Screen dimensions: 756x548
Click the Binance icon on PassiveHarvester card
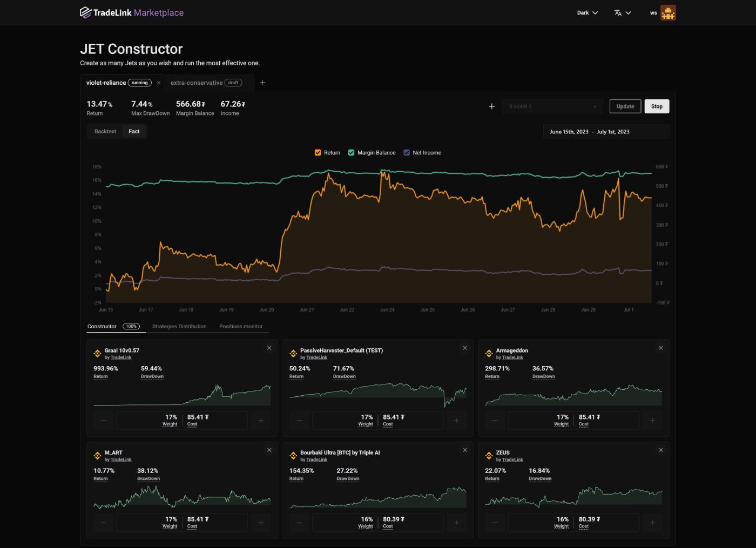(x=293, y=354)
